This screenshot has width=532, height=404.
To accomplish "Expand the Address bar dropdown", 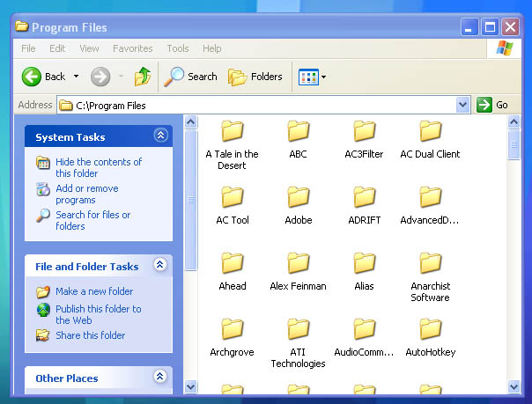I will click(462, 105).
